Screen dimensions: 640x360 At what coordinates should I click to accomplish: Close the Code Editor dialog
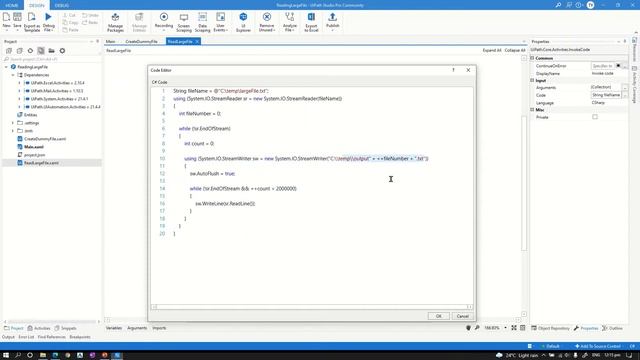pos(468,70)
